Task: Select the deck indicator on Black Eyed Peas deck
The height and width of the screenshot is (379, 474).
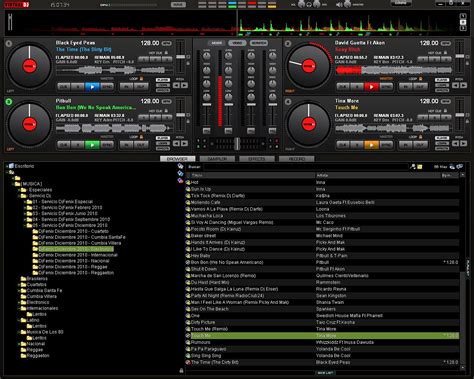Action: click(x=9, y=43)
